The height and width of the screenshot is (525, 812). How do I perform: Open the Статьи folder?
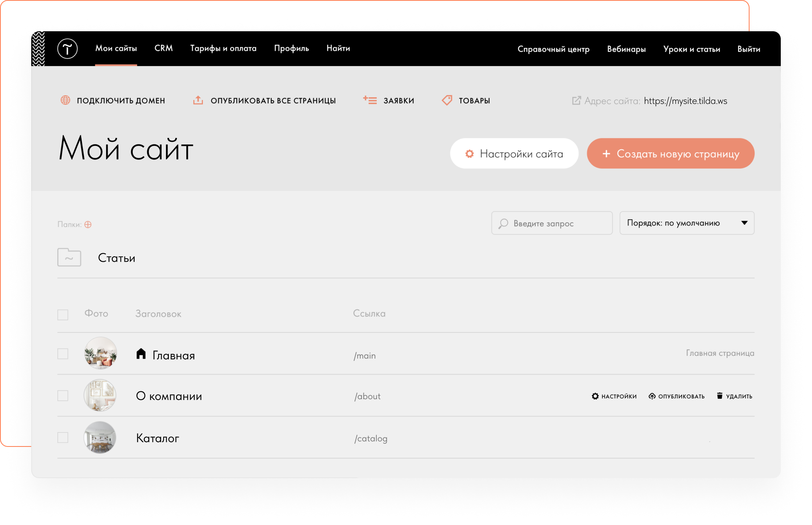click(x=116, y=258)
